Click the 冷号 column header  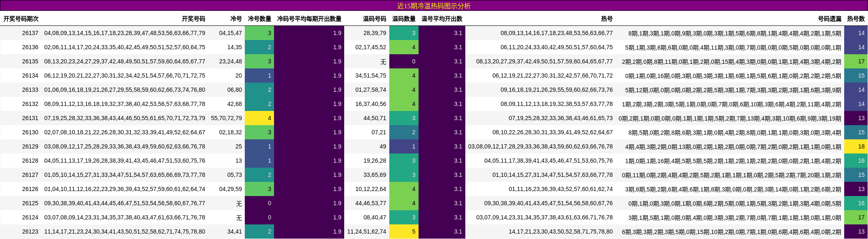(236, 19)
